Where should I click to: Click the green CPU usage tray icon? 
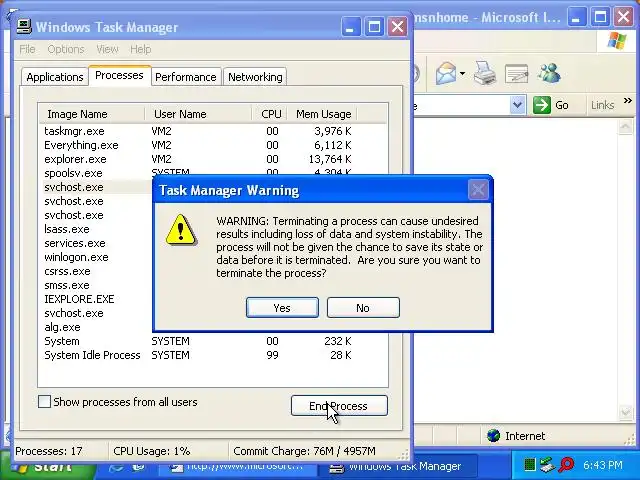pos(529,464)
